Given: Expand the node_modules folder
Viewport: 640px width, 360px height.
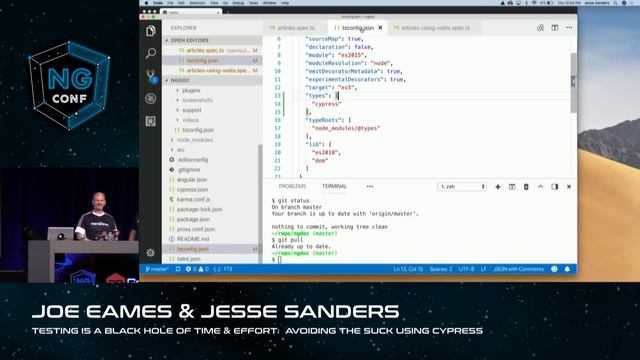Looking at the screenshot, I should [195, 140].
